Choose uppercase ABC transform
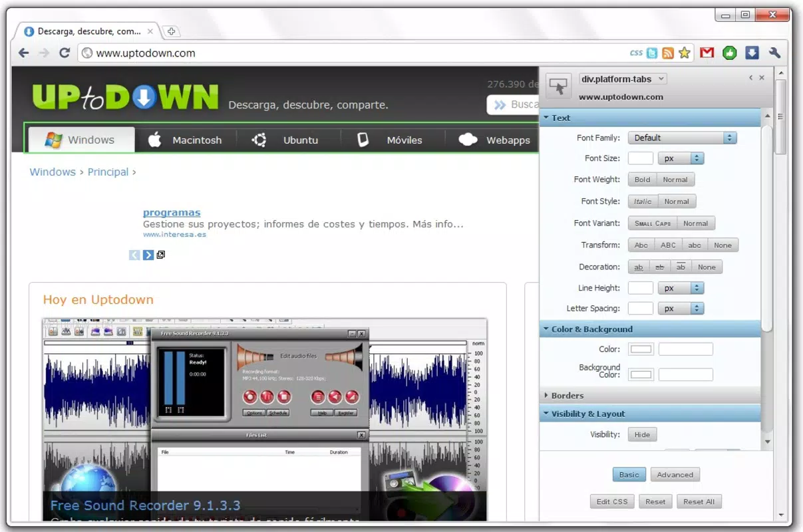The image size is (803, 532). [x=668, y=245]
